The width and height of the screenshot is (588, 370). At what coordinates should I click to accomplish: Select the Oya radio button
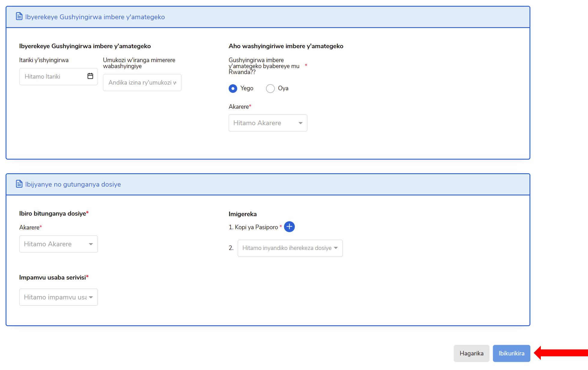(270, 88)
